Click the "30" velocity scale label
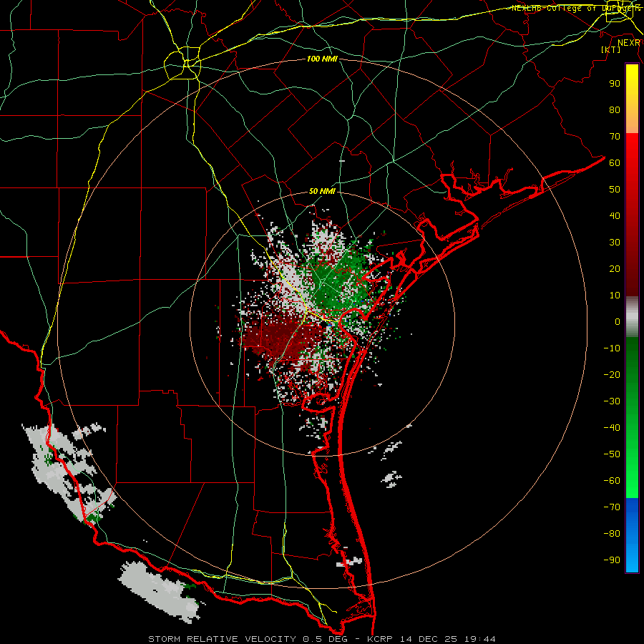 tap(615, 243)
